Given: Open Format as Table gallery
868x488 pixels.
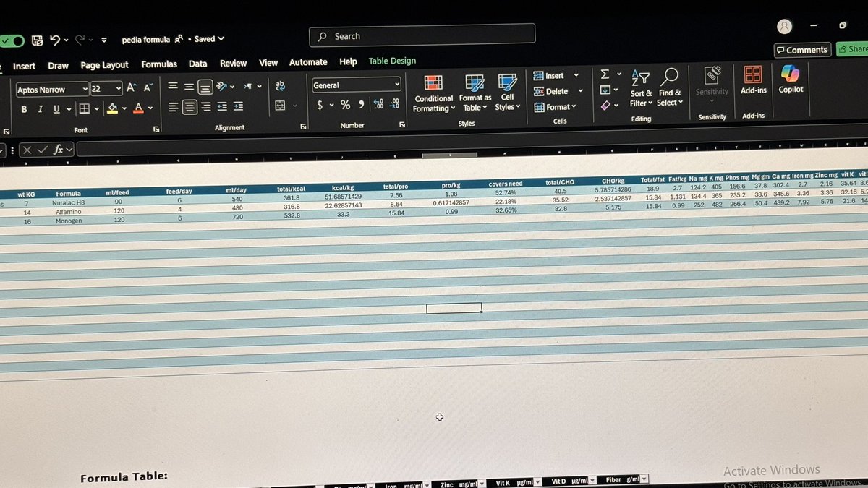Looking at the screenshot, I should [475, 93].
